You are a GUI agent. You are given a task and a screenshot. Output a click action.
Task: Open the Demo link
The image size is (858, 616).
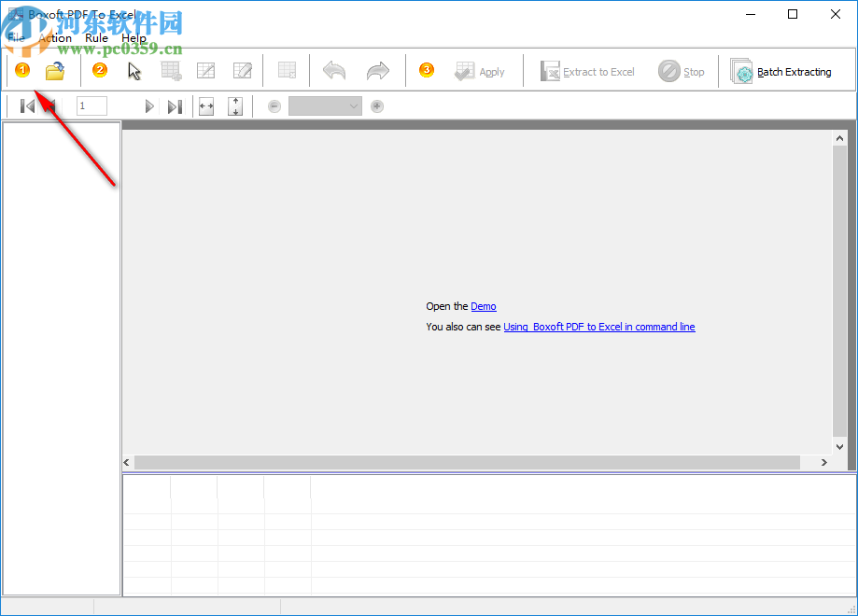tap(483, 306)
